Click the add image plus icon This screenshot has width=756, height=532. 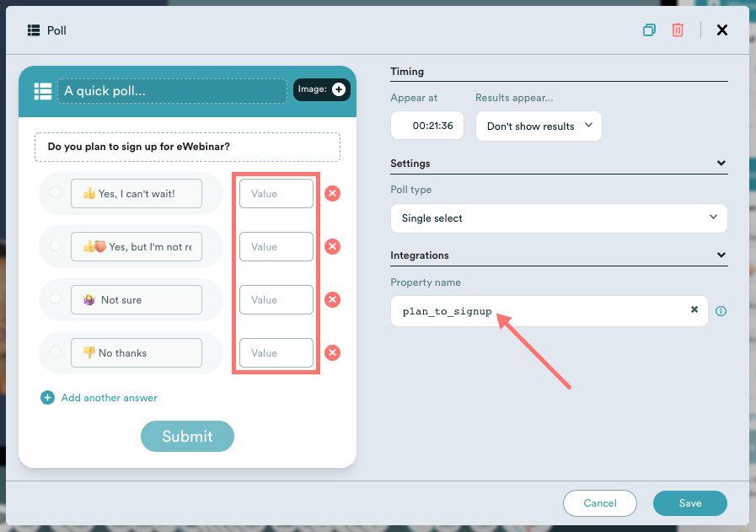point(338,89)
